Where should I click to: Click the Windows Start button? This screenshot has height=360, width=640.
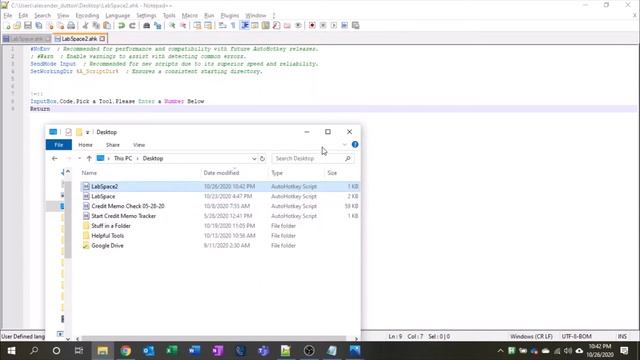(11, 351)
